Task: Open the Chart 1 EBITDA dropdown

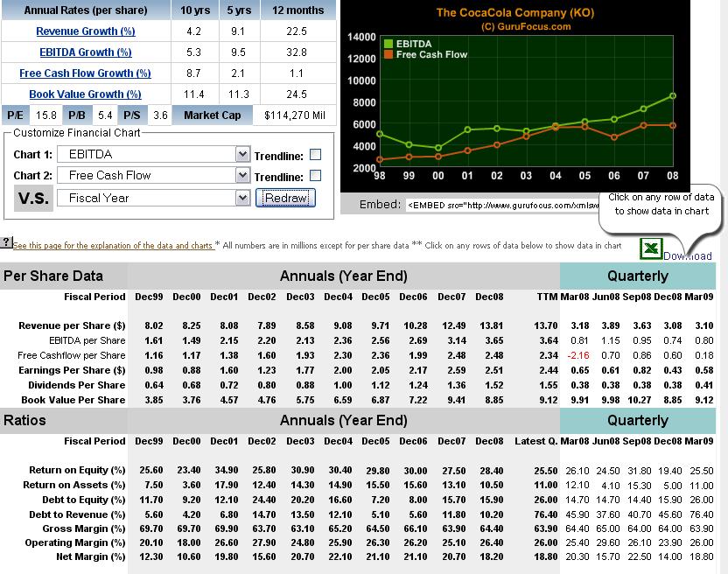Action: (242, 155)
